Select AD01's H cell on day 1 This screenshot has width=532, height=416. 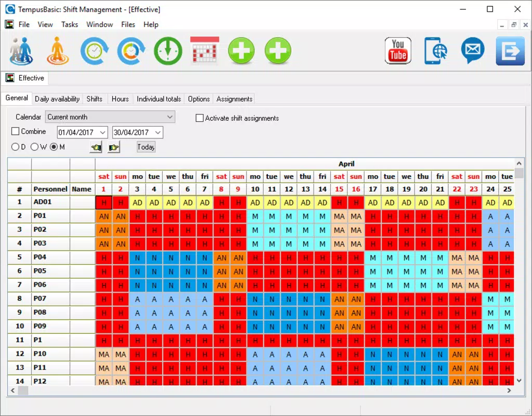[x=104, y=203]
